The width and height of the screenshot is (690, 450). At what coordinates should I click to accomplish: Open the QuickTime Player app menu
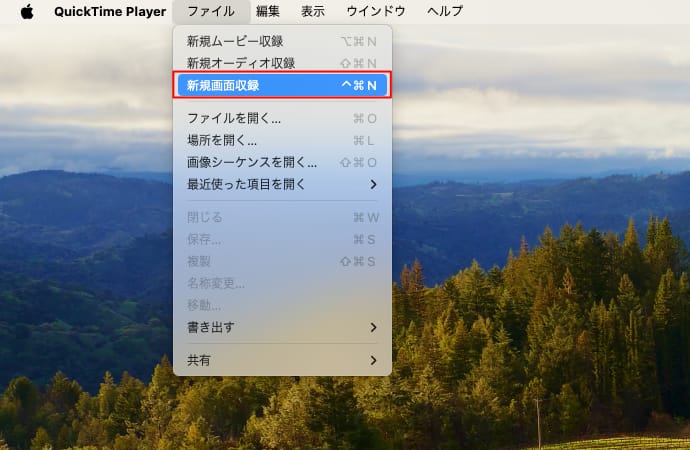coord(110,12)
